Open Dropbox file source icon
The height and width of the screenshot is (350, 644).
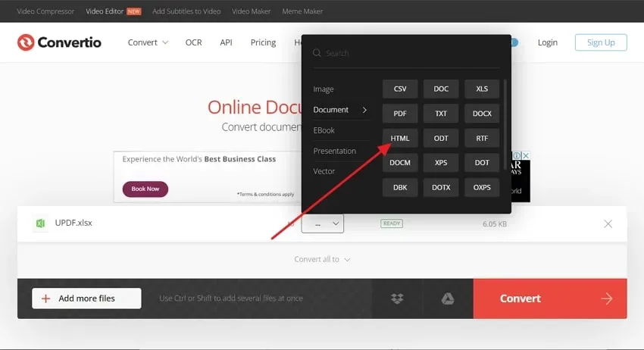point(397,298)
